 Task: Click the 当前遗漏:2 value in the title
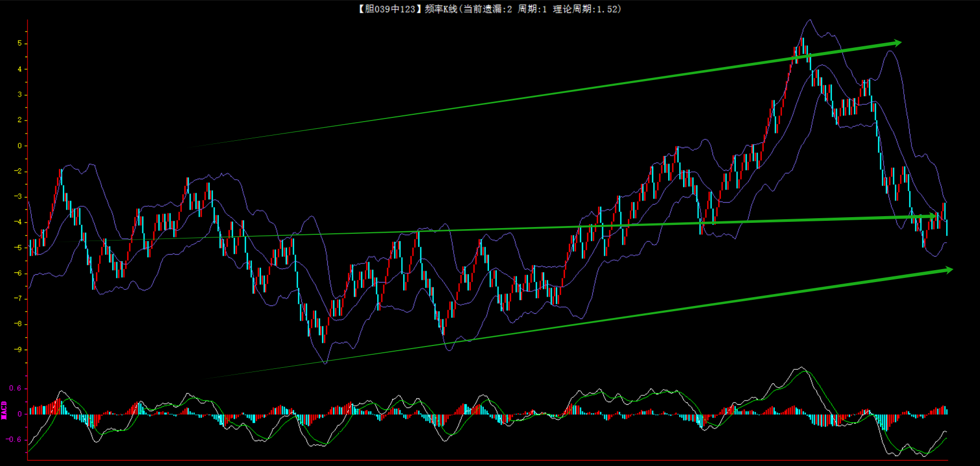pos(487,9)
